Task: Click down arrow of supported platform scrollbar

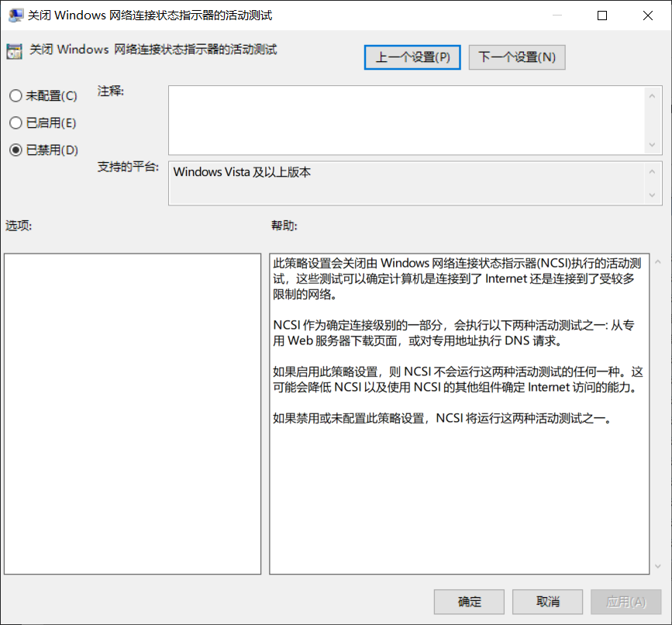Action: [652, 195]
